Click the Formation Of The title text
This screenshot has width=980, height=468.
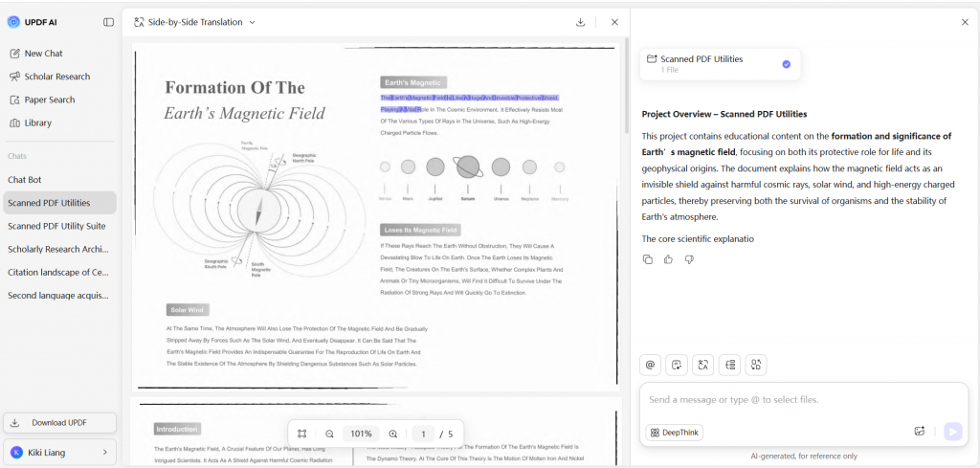tap(235, 87)
